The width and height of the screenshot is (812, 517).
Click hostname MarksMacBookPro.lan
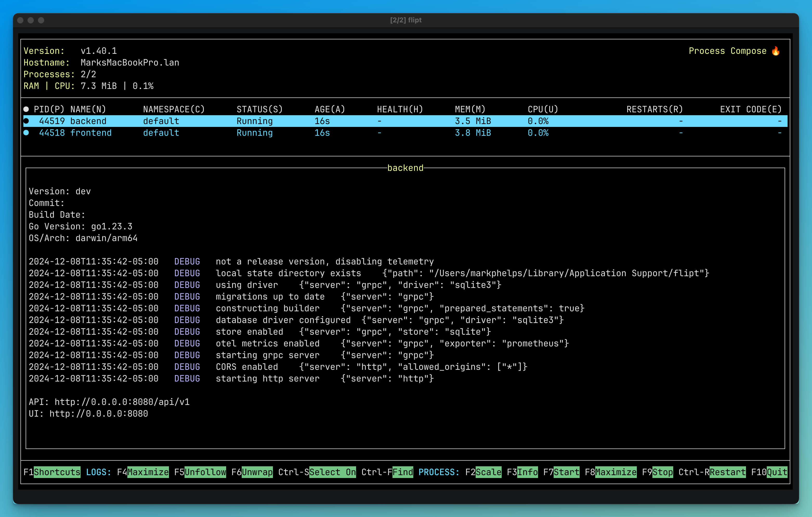130,62
